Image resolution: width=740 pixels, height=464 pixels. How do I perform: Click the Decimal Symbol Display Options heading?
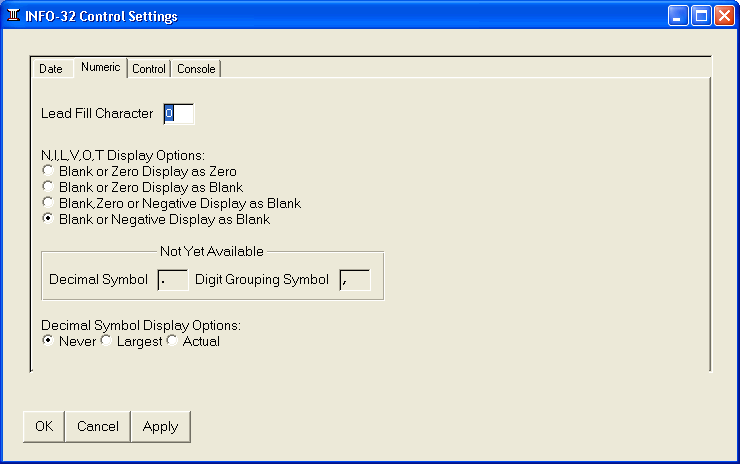pos(141,325)
